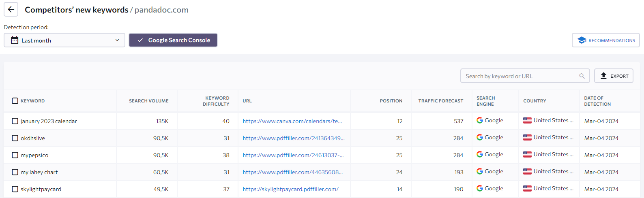Viewport: 644px width, 198px height.
Task: Sort by Position column header
Action: pos(391,101)
